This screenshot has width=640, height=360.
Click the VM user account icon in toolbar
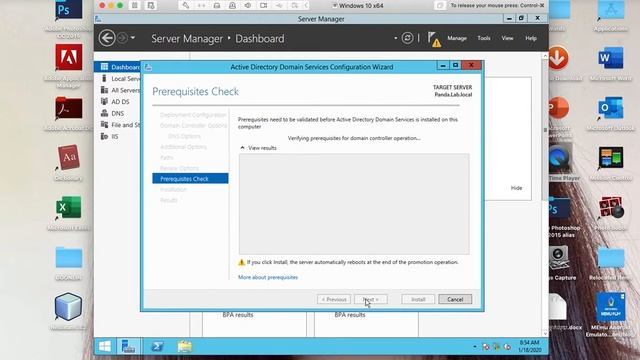tap(232, 5)
